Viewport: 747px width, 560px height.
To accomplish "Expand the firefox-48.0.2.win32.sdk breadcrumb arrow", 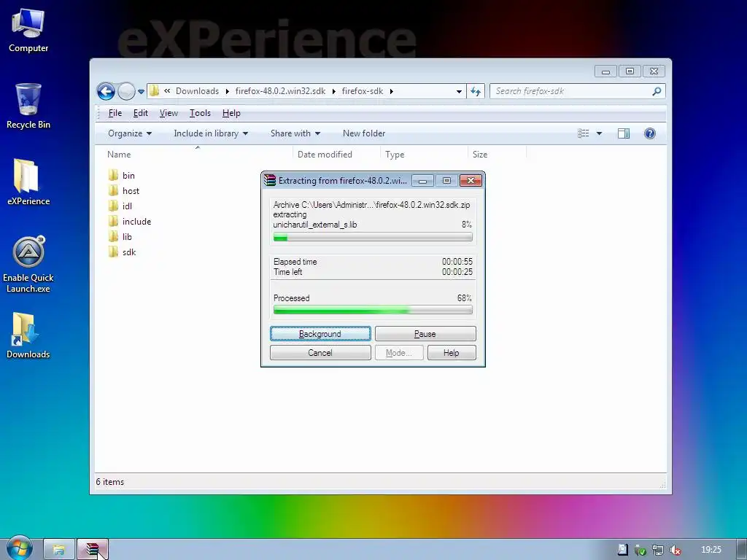I will point(333,91).
